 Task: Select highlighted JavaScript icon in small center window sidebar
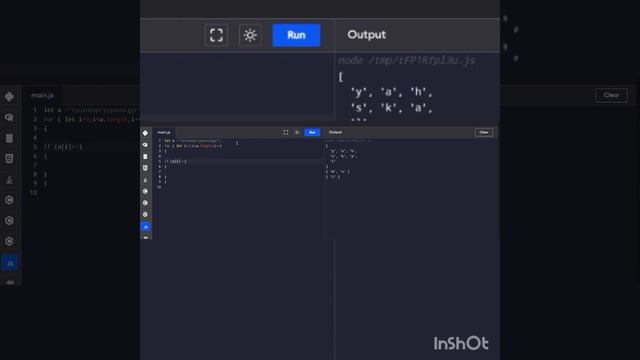point(146,227)
